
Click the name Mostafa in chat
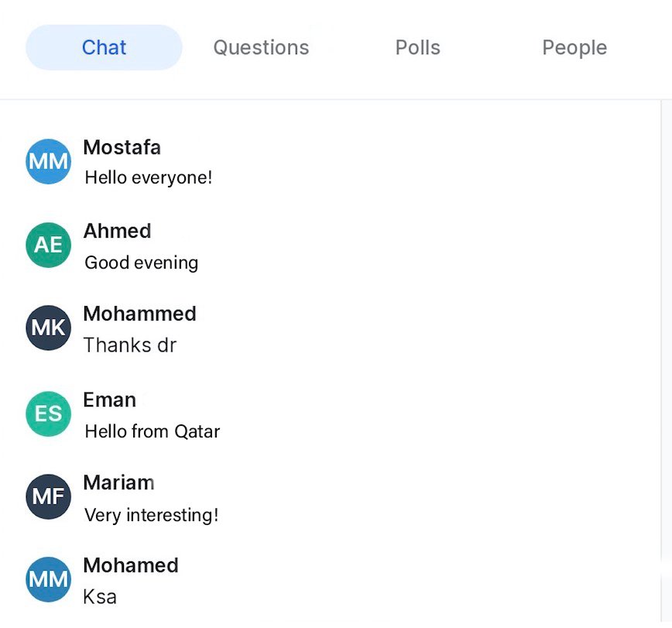[x=122, y=147]
